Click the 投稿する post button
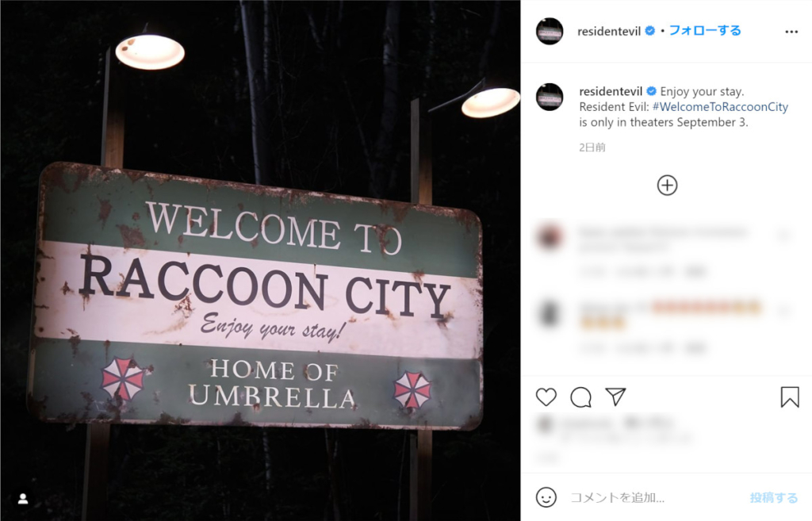This screenshot has width=812, height=521. 774,498
